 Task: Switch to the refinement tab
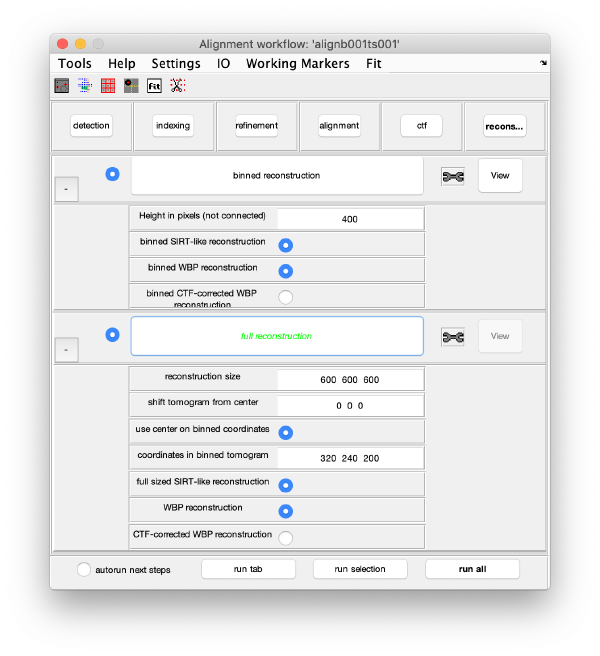(x=256, y=126)
